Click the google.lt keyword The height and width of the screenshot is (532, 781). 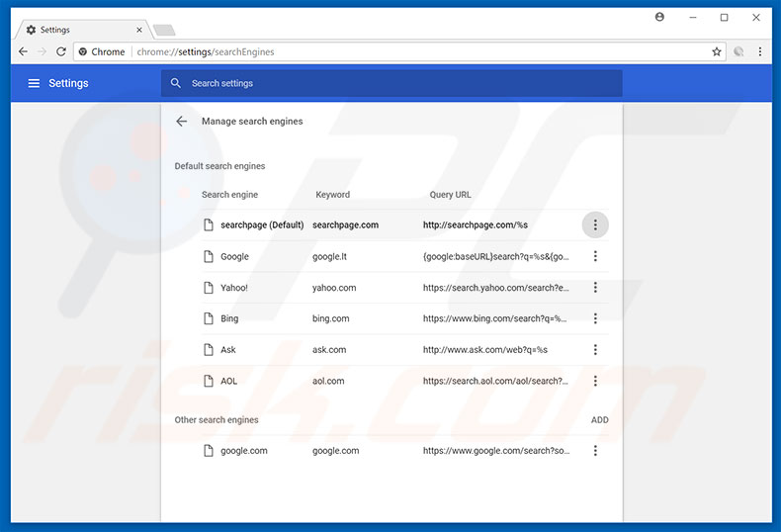329,256
